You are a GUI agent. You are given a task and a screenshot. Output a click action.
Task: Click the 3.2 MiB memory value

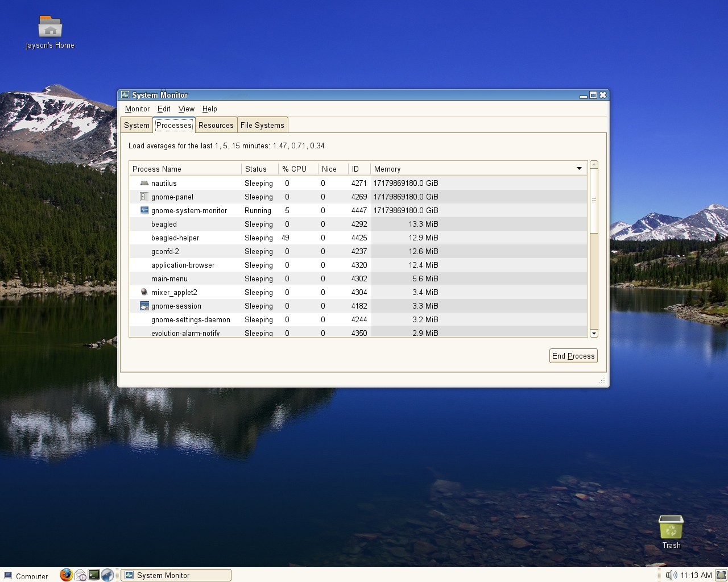(x=425, y=319)
